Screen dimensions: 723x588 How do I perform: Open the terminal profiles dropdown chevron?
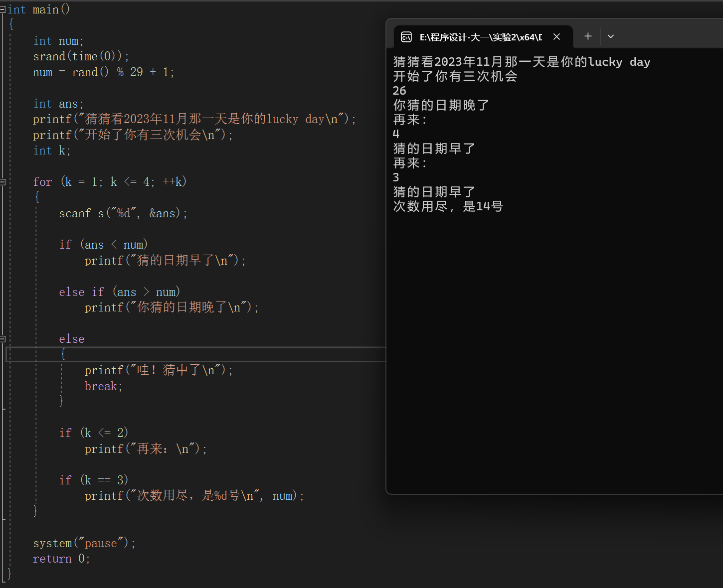point(611,36)
